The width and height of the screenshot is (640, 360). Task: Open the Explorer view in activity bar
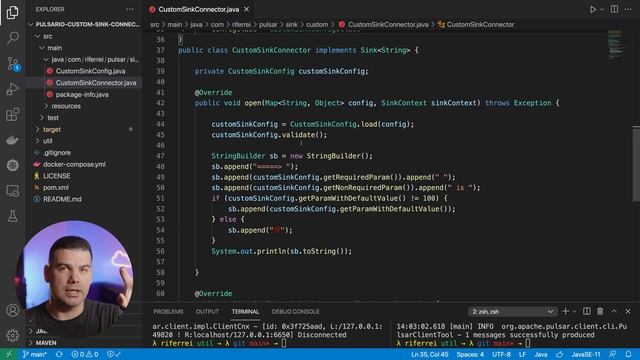(12, 12)
